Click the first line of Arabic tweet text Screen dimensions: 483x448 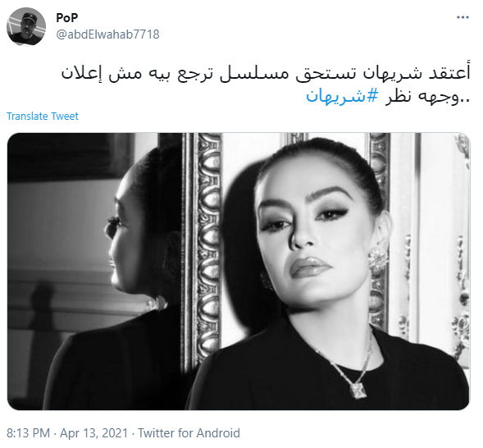point(266,73)
